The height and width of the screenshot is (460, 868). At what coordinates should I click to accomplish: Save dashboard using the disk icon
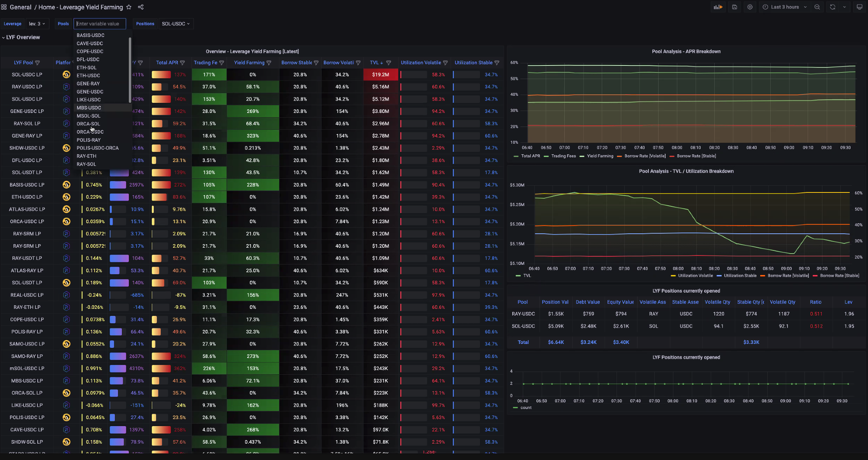(x=734, y=7)
